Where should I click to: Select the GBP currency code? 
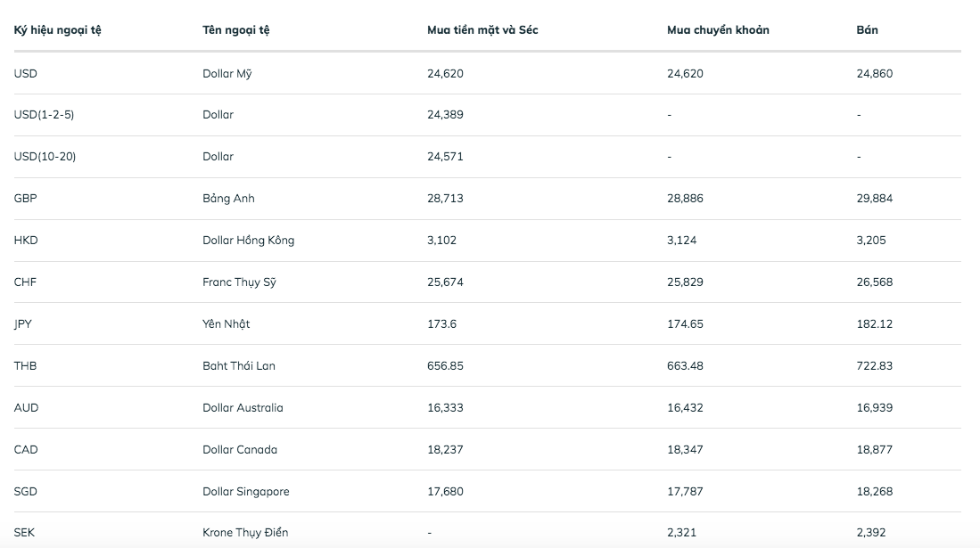click(x=26, y=199)
